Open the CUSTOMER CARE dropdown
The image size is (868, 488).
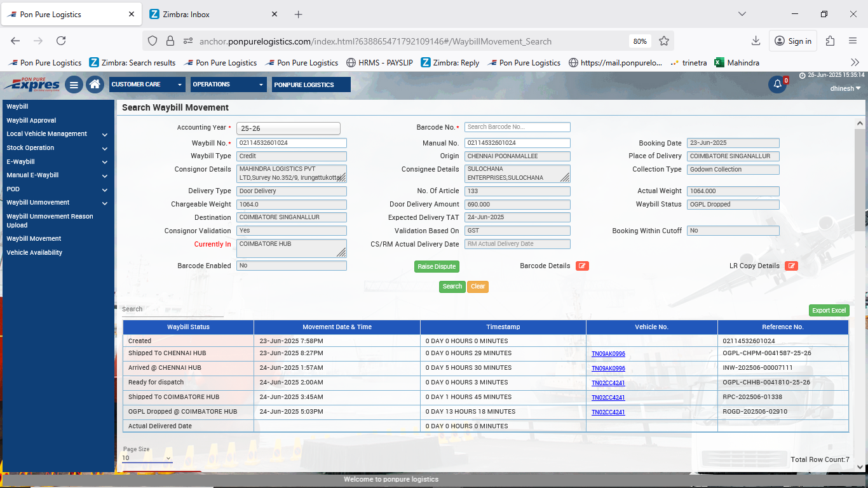click(147, 85)
